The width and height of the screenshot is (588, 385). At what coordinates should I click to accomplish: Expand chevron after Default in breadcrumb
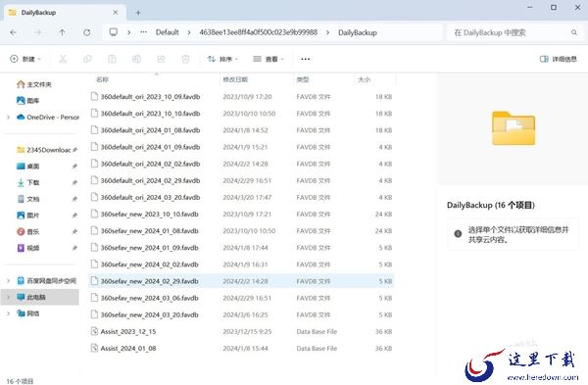tap(189, 32)
